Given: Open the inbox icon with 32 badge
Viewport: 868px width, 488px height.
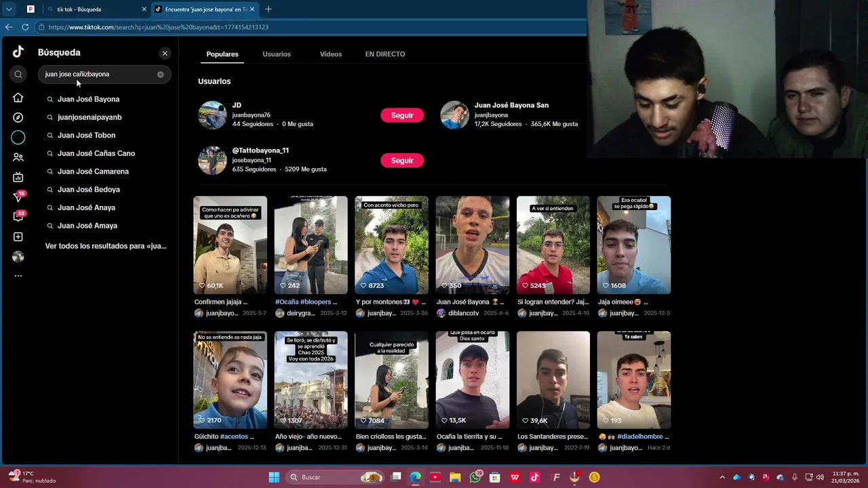Looking at the screenshot, I should click(18, 217).
